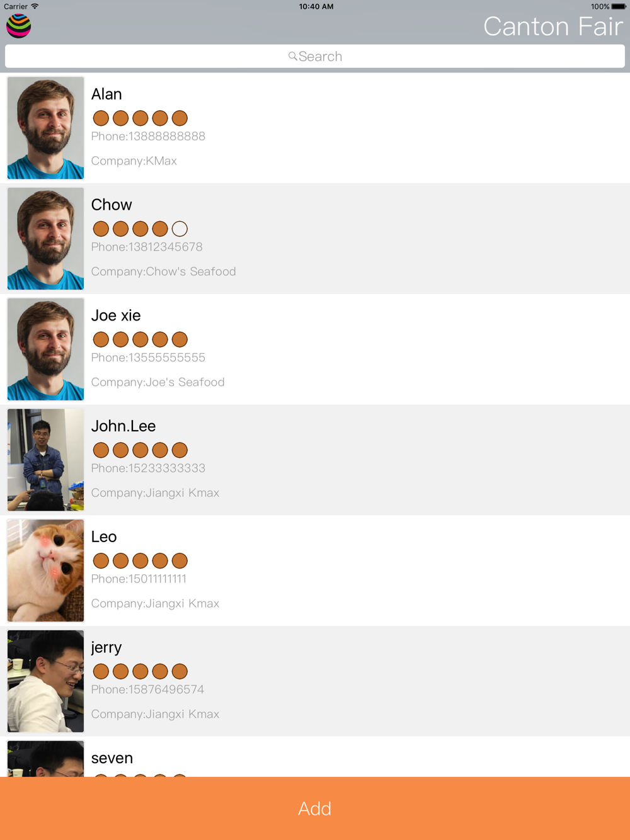The image size is (630, 840).
Task: Tap John.Lee's fifth rating dot
Action: (180, 450)
